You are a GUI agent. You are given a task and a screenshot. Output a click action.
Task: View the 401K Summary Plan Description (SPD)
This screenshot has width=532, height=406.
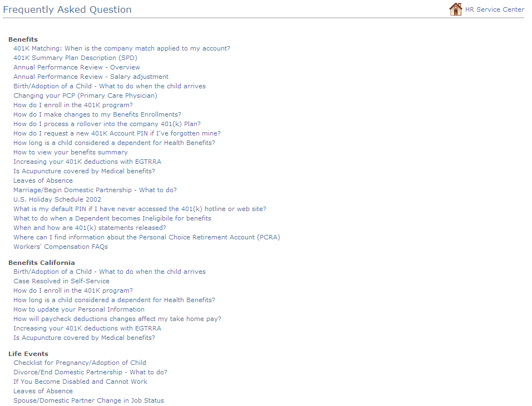pyautogui.click(x=76, y=58)
